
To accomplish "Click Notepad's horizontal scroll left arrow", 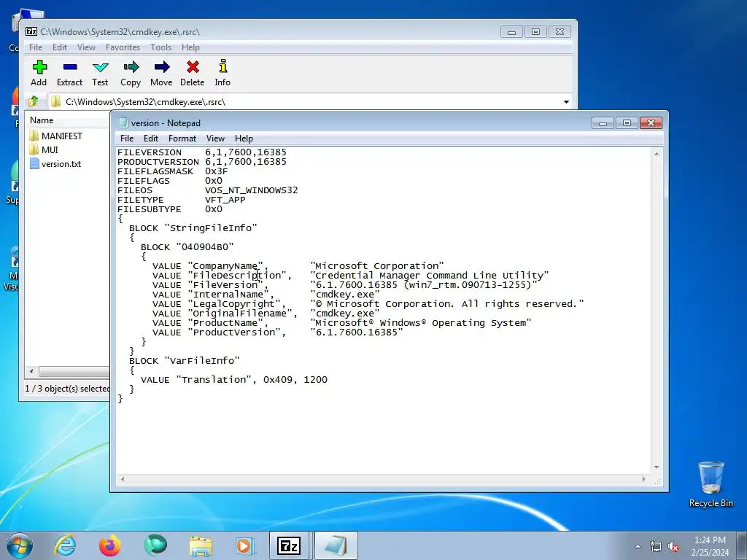I will tap(123, 480).
